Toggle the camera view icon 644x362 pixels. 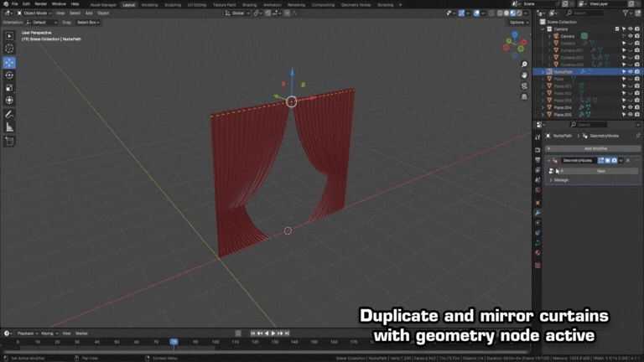(x=524, y=85)
